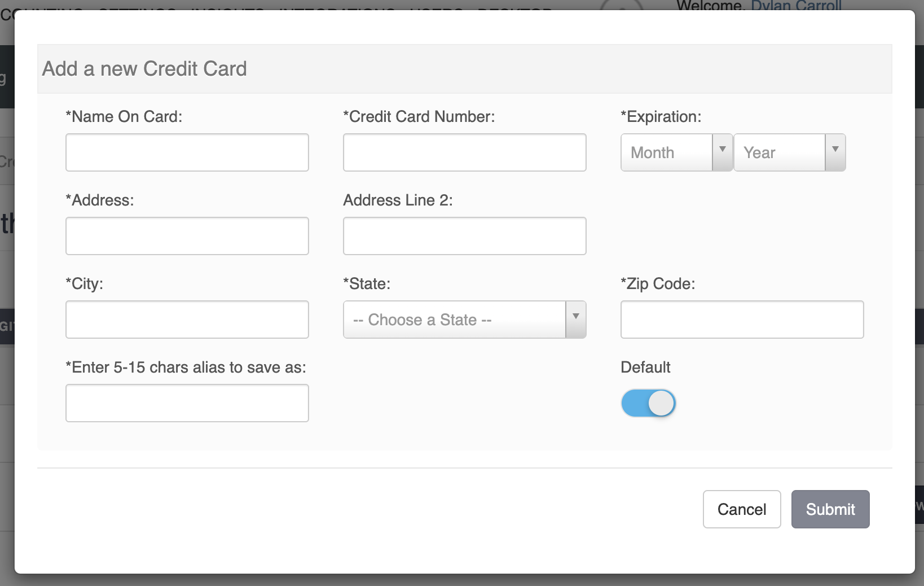
Task: Select the card alias input box
Action: (187, 403)
